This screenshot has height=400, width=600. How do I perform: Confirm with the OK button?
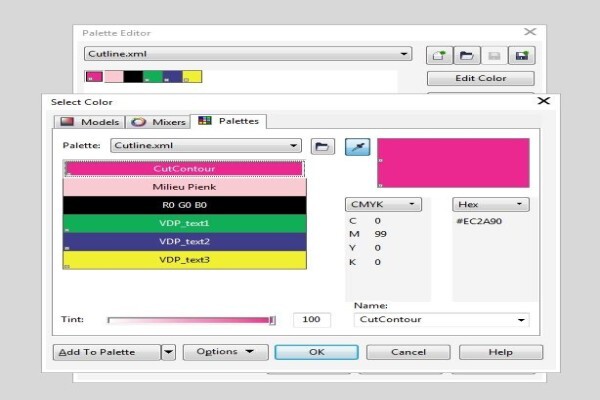tap(316, 352)
